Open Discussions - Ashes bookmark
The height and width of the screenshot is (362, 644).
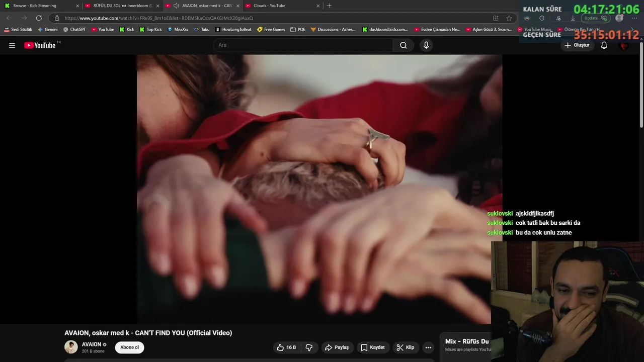click(333, 30)
